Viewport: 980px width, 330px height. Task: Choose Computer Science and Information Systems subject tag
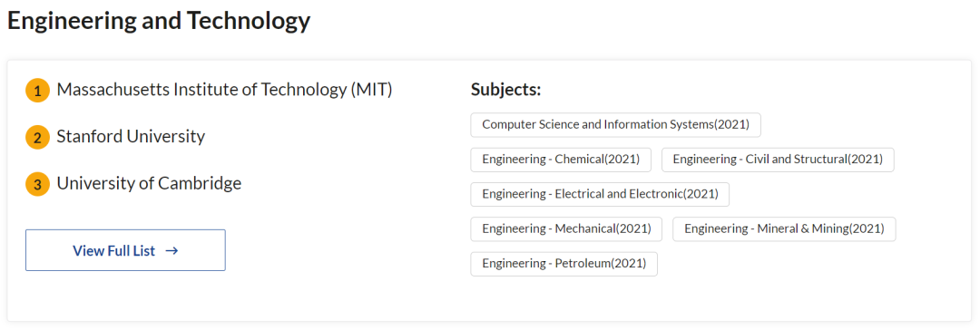click(615, 124)
